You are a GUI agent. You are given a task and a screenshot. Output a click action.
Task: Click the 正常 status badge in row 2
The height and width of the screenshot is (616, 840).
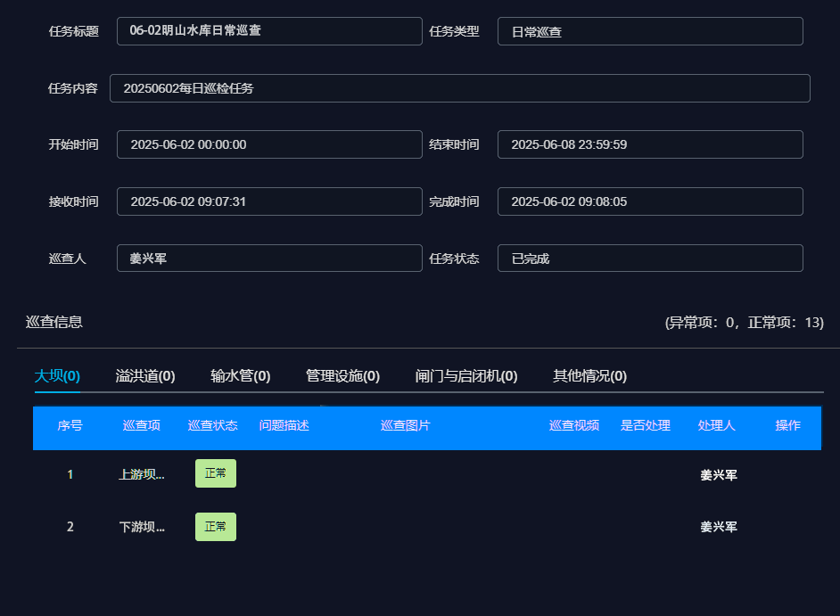215,527
